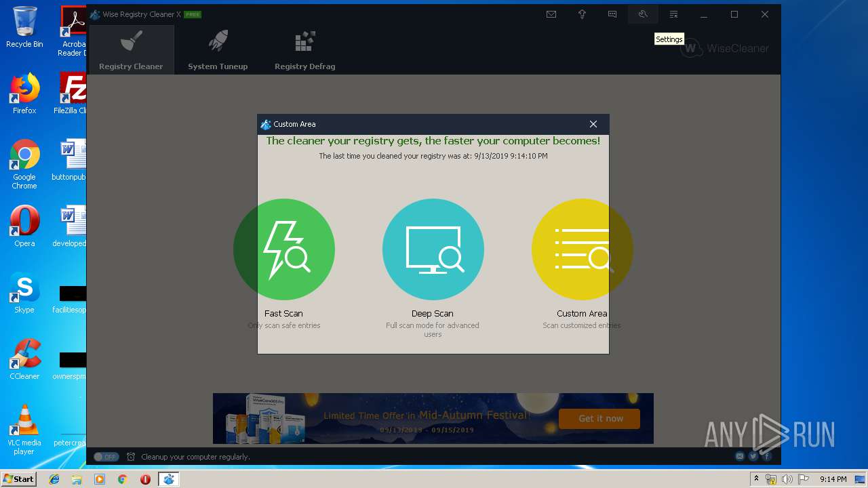The width and height of the screenshot is (868, 488).
Task: Click the alarm clock schedule icon
Action: [131, 457]
